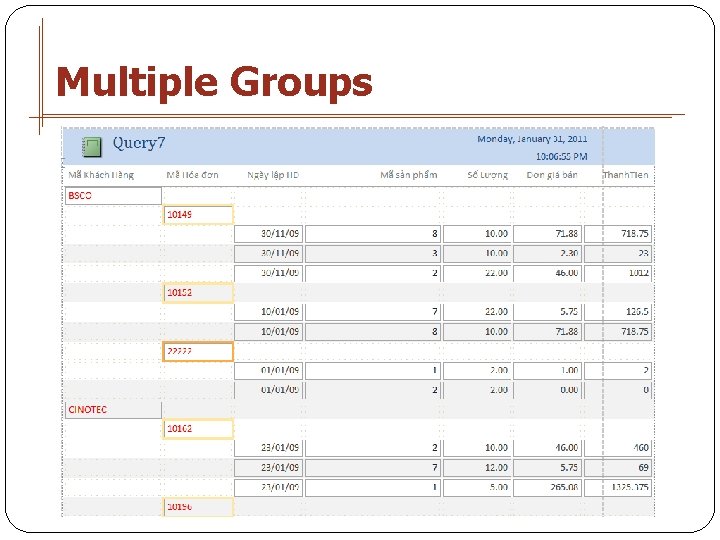Select the Mã Hóa đơn column header
The image size is (720, 540).
click(192, 175)
